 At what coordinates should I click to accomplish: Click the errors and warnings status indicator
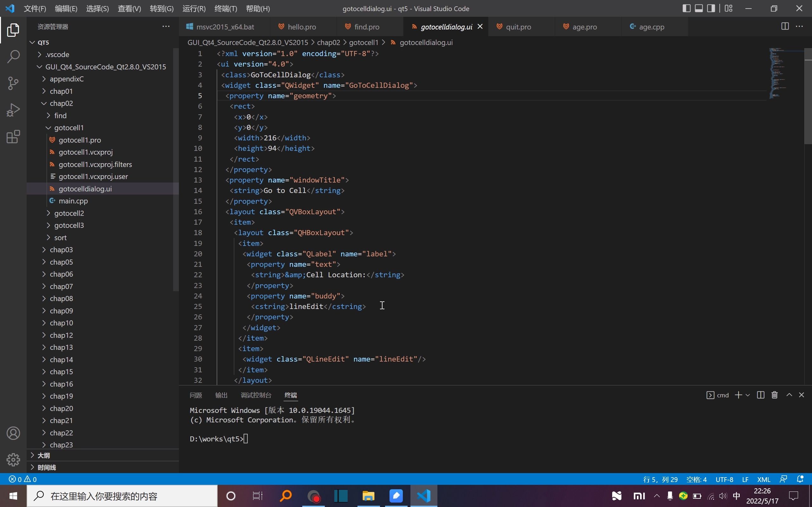coord(23,479)
